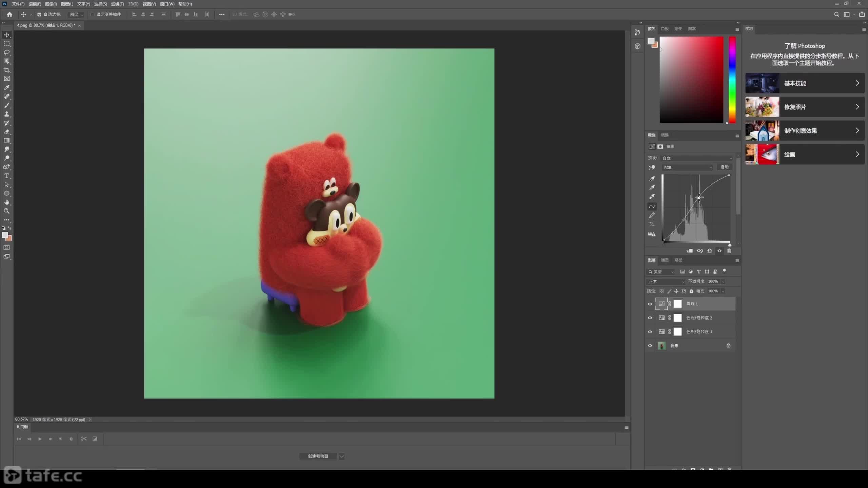Hide the 背景 layer

click(650, 346)
